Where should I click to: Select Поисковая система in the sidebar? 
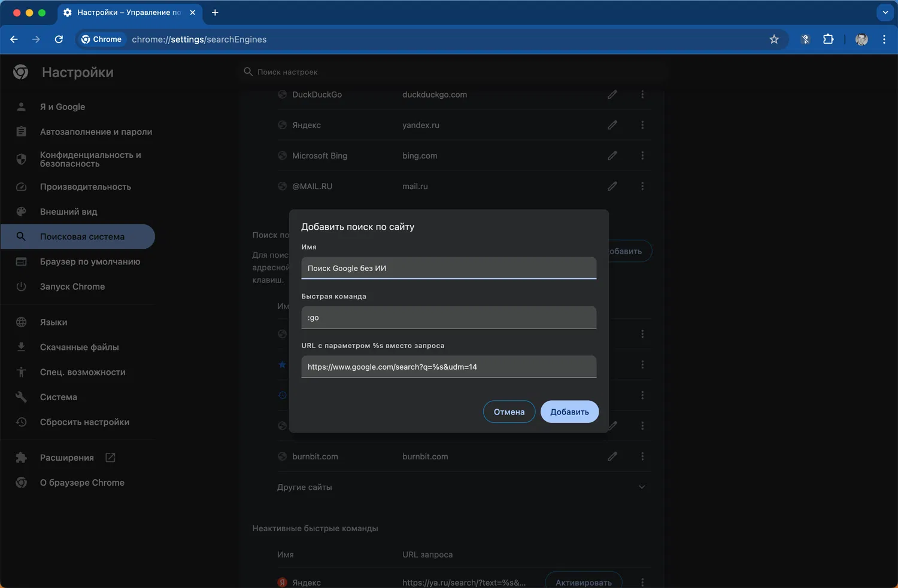pyautogui.click(x=78, y=236)
